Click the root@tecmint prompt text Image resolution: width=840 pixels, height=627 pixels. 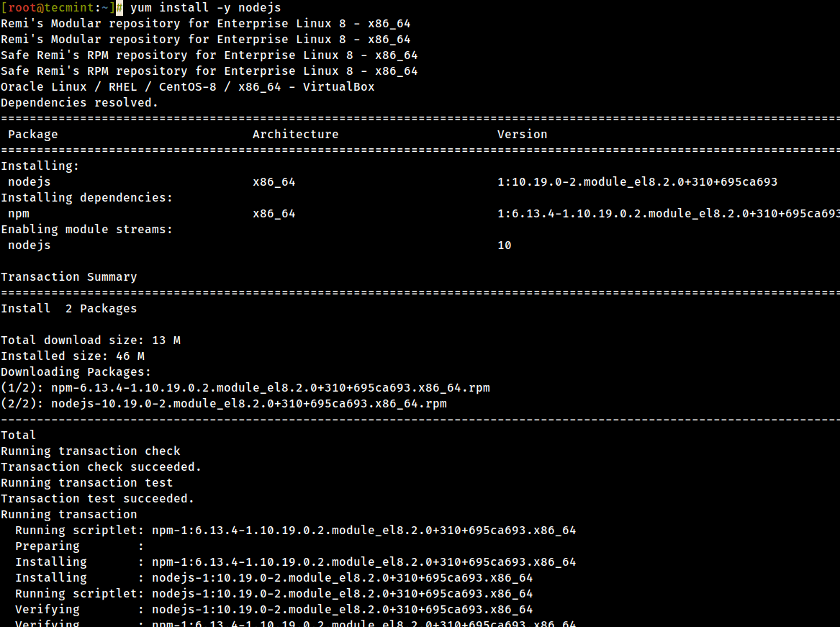pos(58,8)
